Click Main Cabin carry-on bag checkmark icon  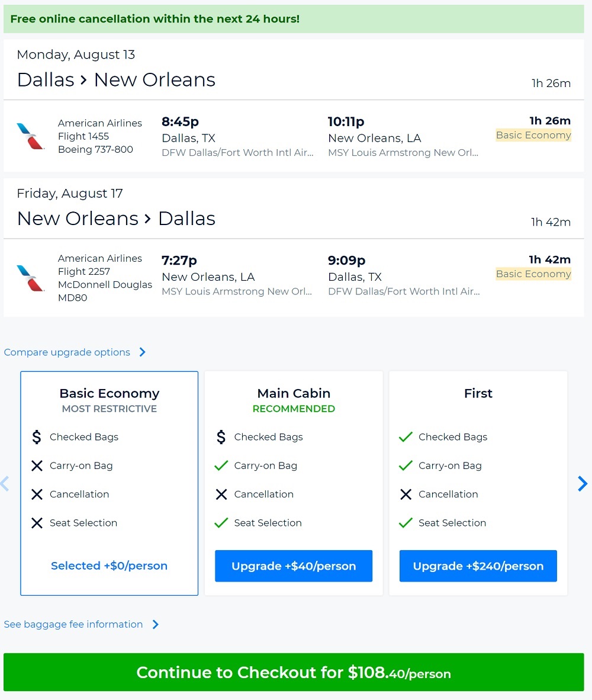[x=221, y=465]
